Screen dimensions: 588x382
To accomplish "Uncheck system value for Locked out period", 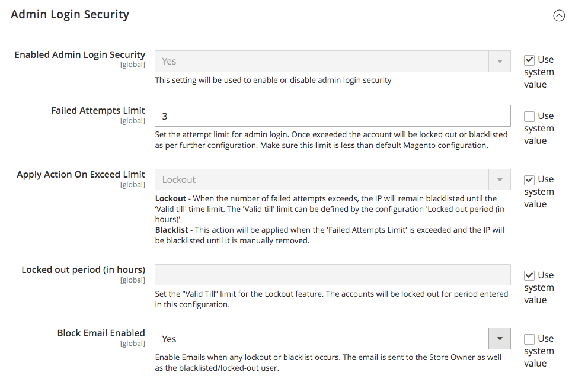I will click(x=529, y=275).
